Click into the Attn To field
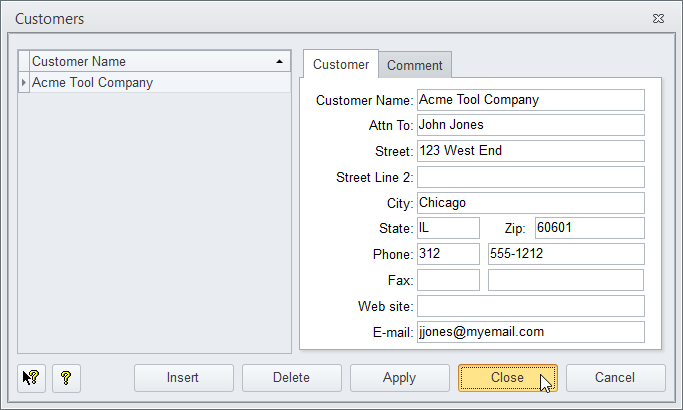This screenshot has width=683, height=410. [530, 125]
